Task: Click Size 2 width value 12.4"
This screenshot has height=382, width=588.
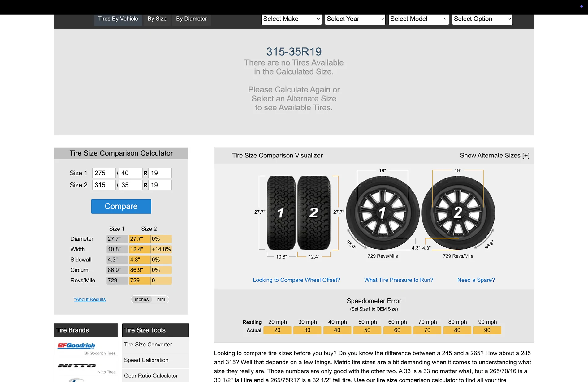Action: coord(140,249)
